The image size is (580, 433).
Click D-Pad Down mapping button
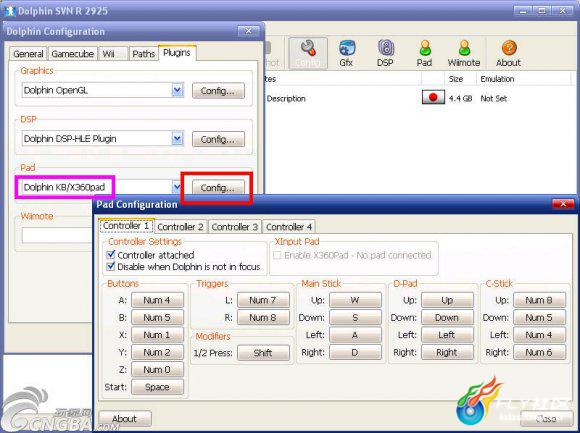[447, 317]
